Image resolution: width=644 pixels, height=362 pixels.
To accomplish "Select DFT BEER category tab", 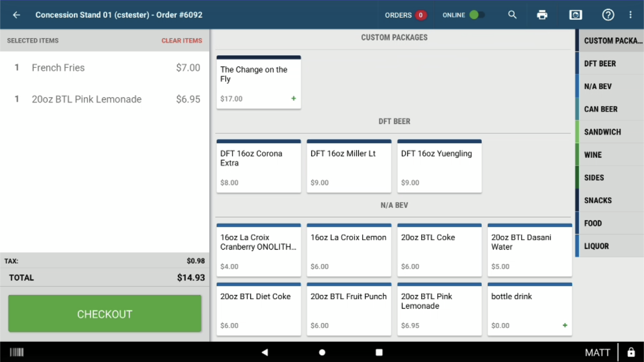I will tap(610, 63).
